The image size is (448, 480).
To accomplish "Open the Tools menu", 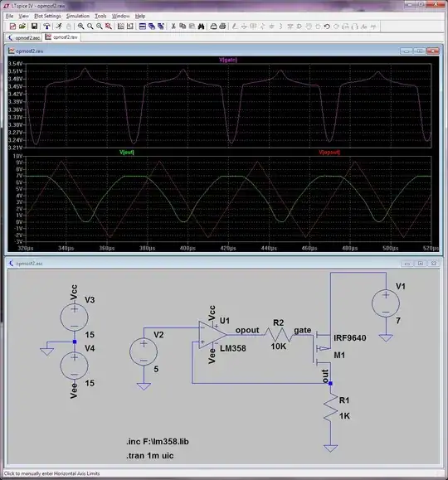I will (x=100, y=16).
